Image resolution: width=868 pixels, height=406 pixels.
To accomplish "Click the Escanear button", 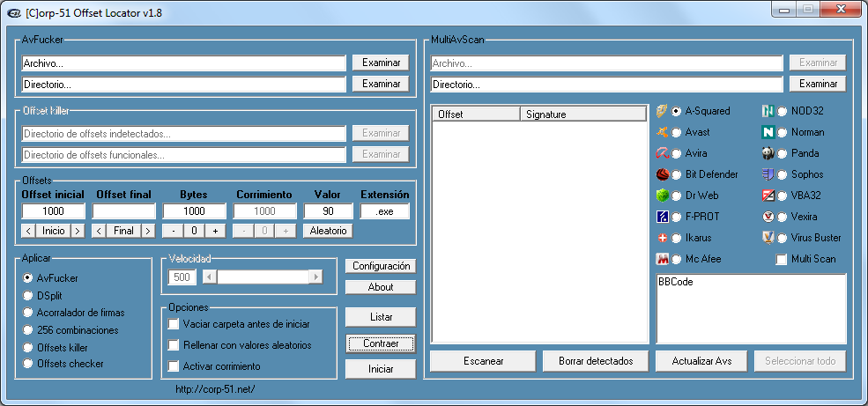I will [483, 361].
